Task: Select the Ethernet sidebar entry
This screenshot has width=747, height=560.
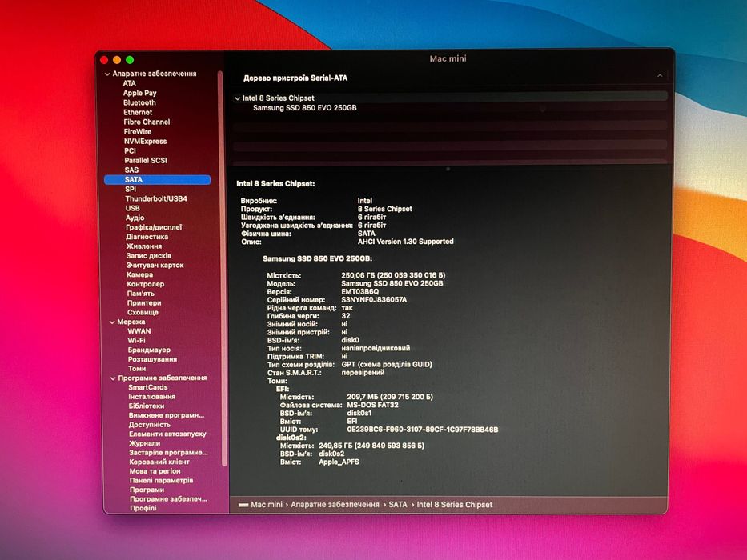Action: click(x=139, y=112)
